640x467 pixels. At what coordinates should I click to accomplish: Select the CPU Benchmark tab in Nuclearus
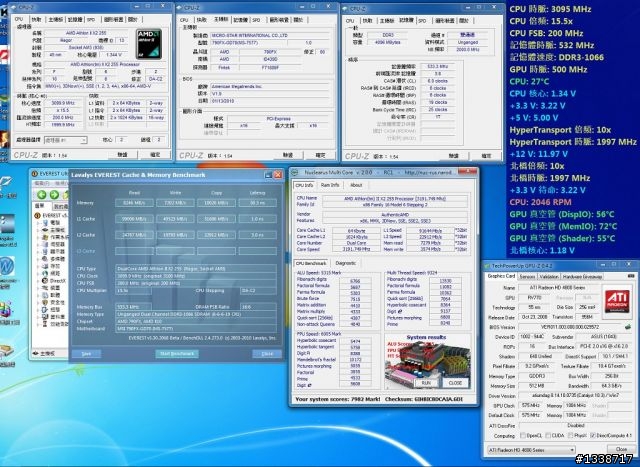pyautogui.click(x=311, y=263)
